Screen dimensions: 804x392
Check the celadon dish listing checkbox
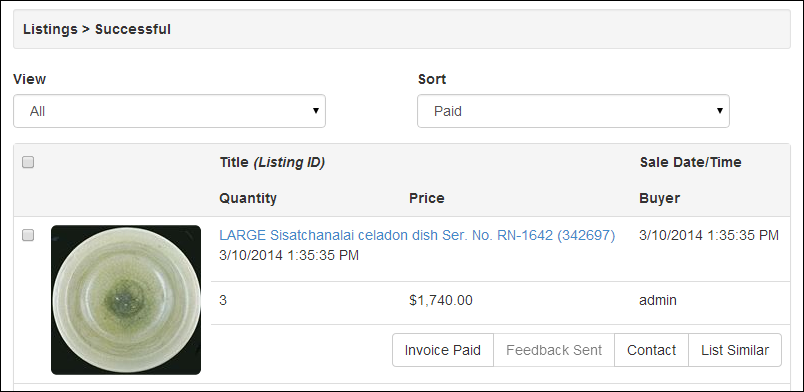coord(28,236)
